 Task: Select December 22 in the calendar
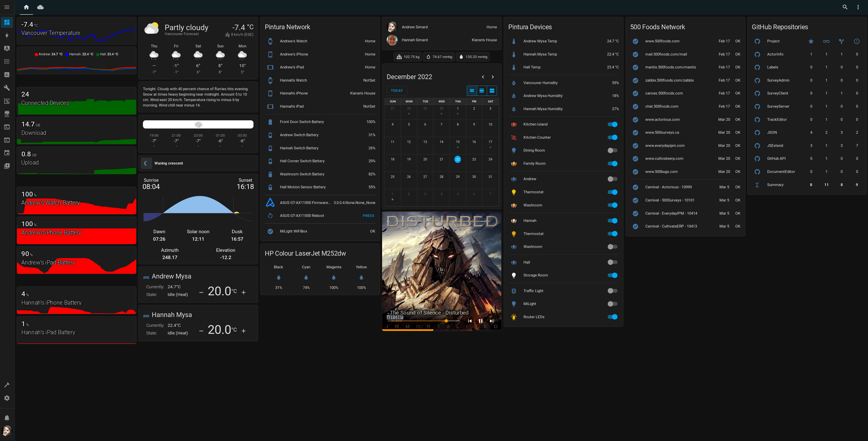[x=458, y=160]
